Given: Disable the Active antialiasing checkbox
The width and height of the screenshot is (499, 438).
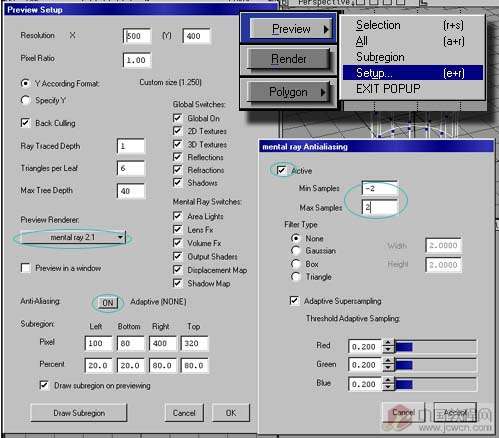Looking at the screenshot, I should (281, 170).
